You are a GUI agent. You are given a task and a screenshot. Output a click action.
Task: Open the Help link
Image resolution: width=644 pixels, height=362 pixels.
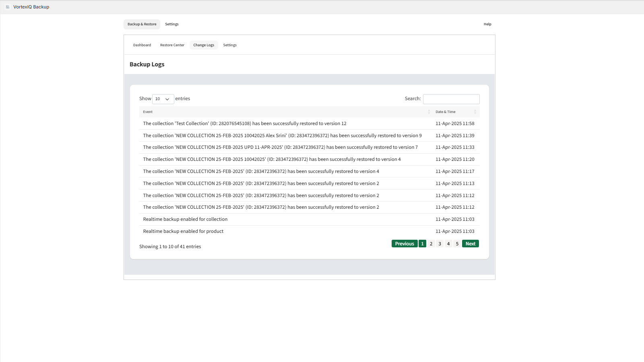pyautogui.click(x=487, y=24)
